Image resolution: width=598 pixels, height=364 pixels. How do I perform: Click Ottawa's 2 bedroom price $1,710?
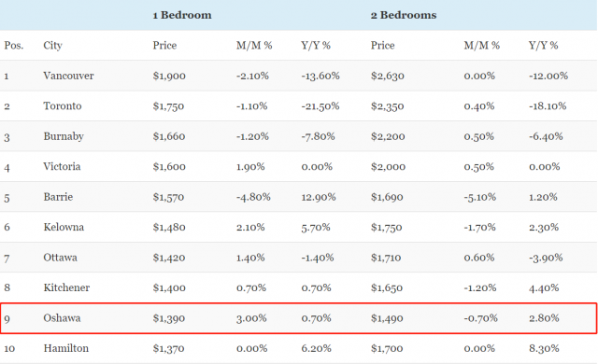coord(386,258)
